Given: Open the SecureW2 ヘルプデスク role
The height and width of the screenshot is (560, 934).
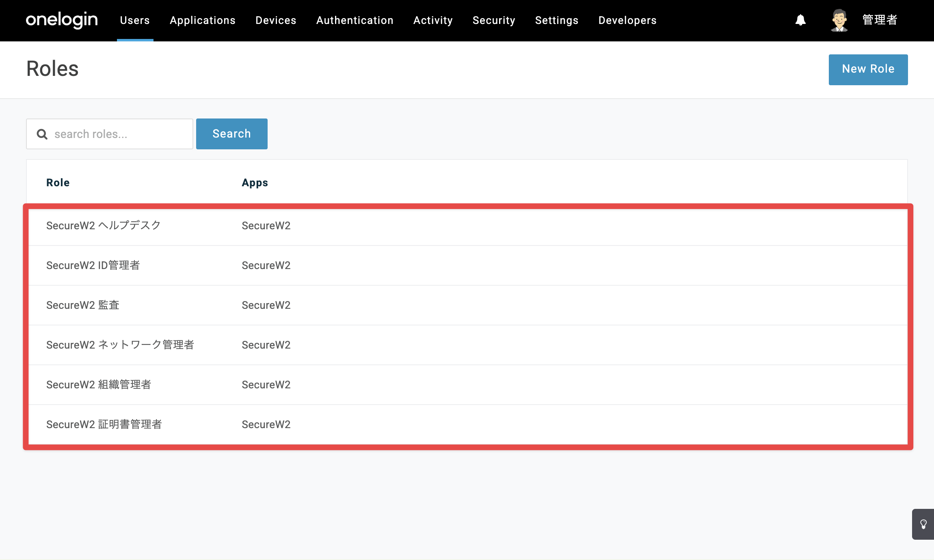Looking at the screenshot, I should point(104,225).
